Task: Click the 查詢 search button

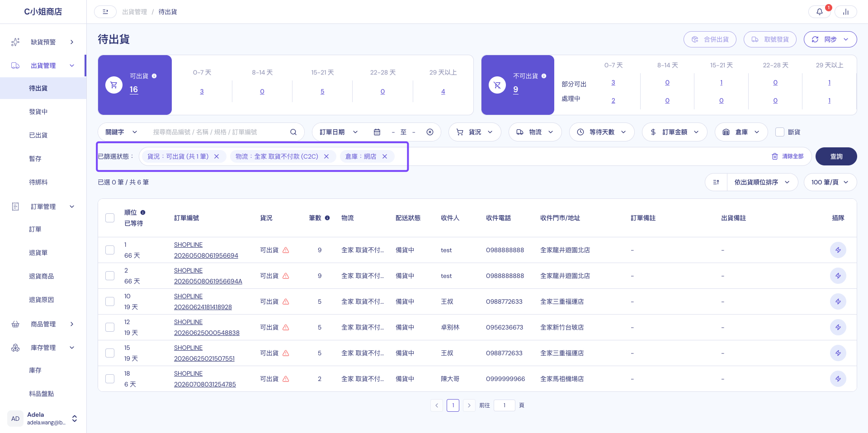Action: pos(836,156)
